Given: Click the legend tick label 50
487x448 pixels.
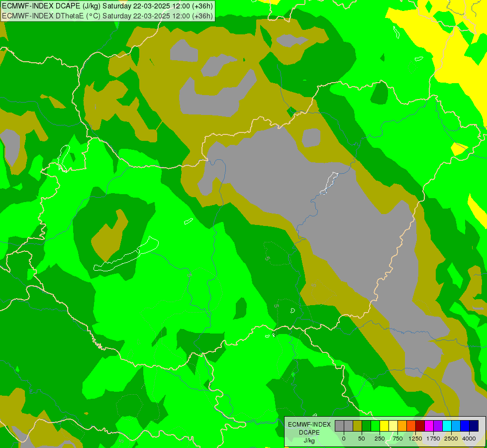Looking at the screenshot, I should click(x=362, y=439).
